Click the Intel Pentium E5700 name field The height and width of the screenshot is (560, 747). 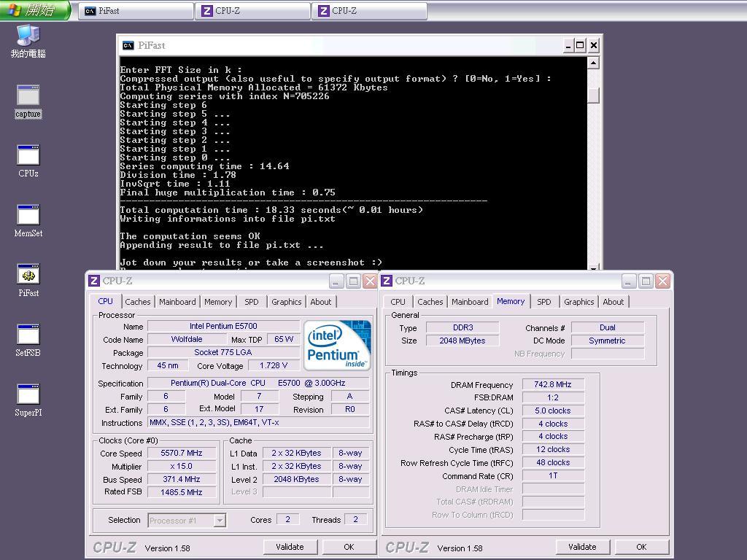coord(223,326)
